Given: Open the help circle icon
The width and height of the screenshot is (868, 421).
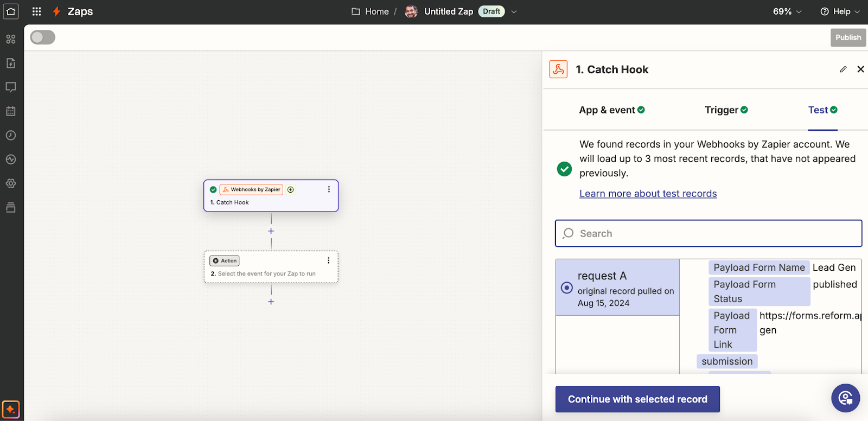Looking at the screenshot, I should 825,11.
